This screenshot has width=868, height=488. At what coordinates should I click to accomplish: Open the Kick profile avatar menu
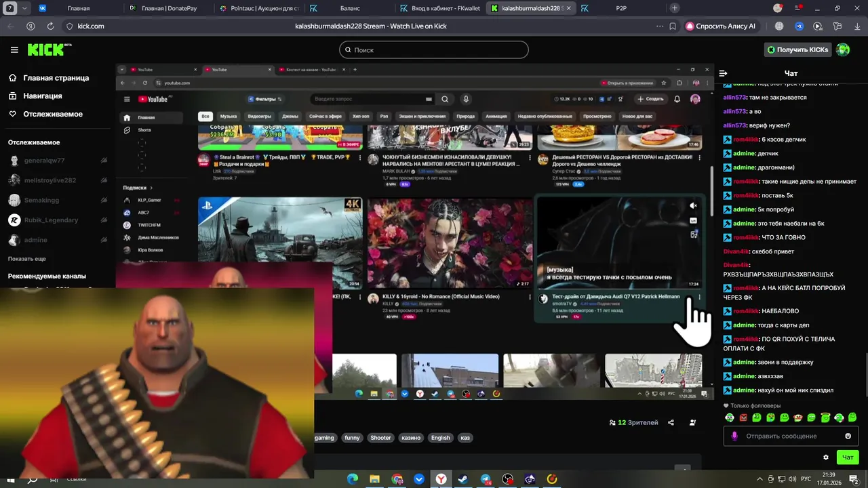click(x=843, y=49)
